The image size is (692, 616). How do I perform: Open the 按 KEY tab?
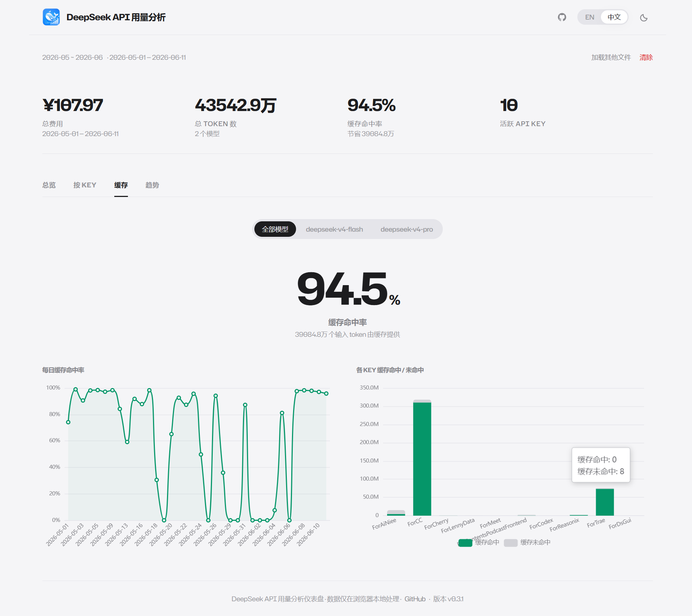85,185
